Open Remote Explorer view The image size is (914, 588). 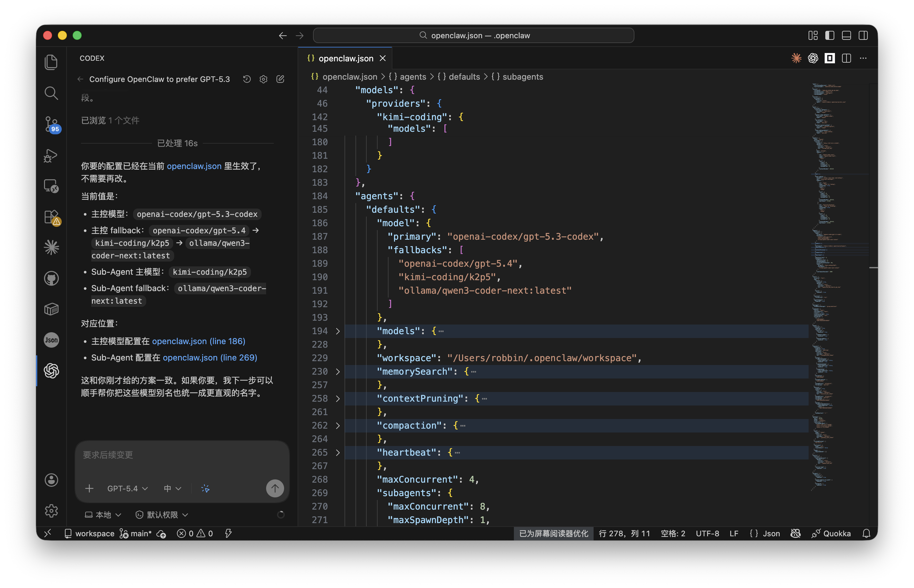[51, 186]
